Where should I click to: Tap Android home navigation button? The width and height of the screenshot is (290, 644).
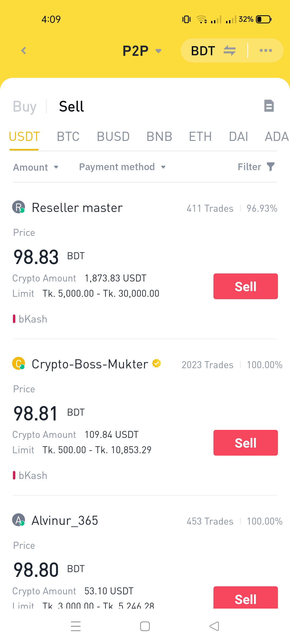click(145, 626)
